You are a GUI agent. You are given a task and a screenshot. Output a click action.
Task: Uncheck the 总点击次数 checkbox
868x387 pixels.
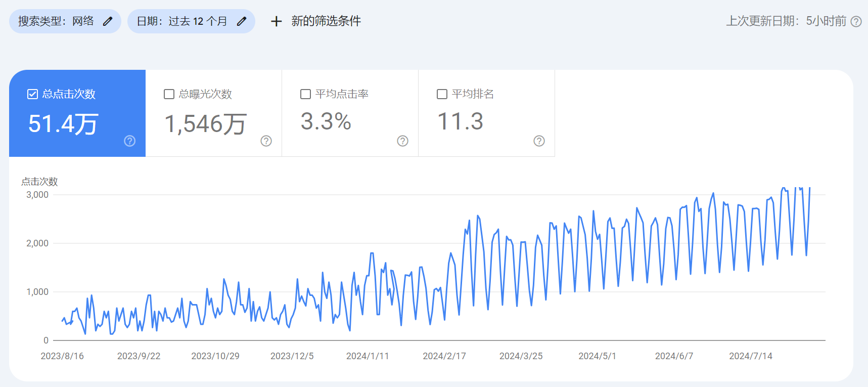pos(32,94)
